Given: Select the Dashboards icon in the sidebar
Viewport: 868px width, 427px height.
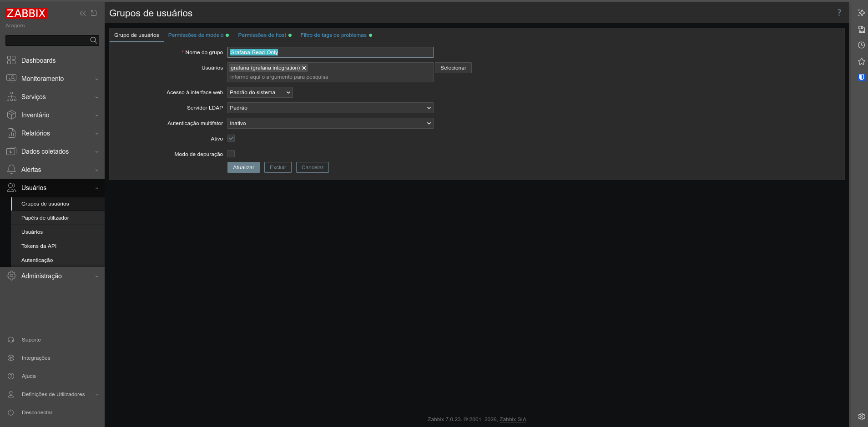Looking at the screenshot, I should [x=11, y=60].
